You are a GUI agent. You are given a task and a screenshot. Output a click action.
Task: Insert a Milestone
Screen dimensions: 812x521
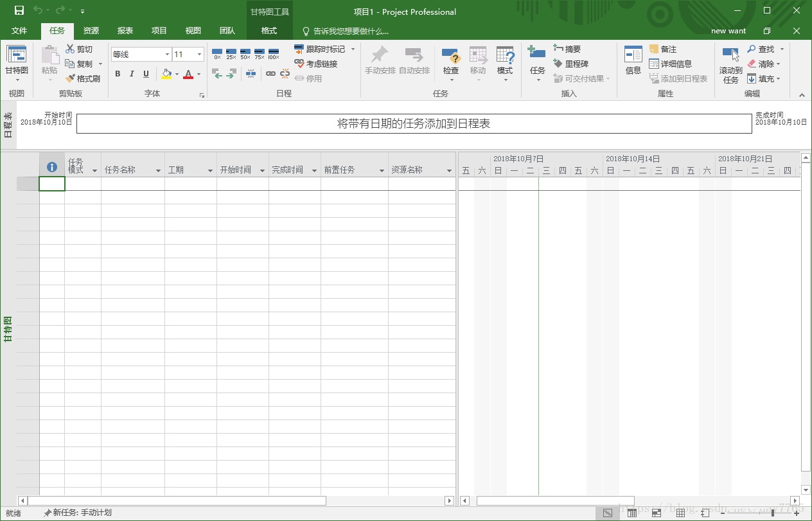coord(571,64)
